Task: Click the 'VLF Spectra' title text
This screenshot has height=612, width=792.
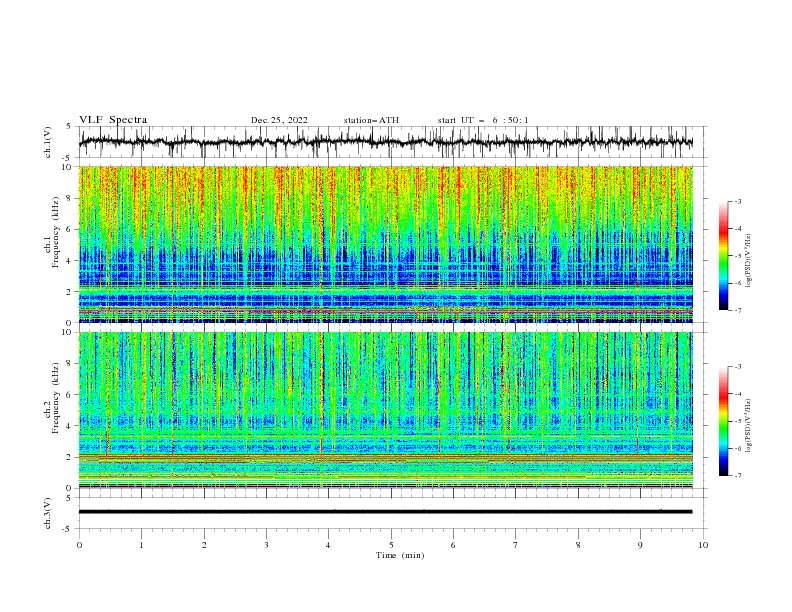Action: (113, 120)
